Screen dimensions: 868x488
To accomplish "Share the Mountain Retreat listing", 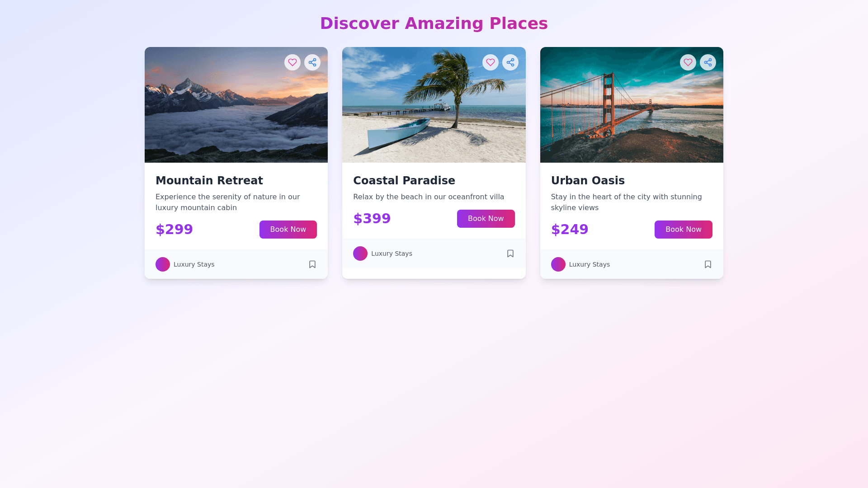I will [x=312, y=62].
